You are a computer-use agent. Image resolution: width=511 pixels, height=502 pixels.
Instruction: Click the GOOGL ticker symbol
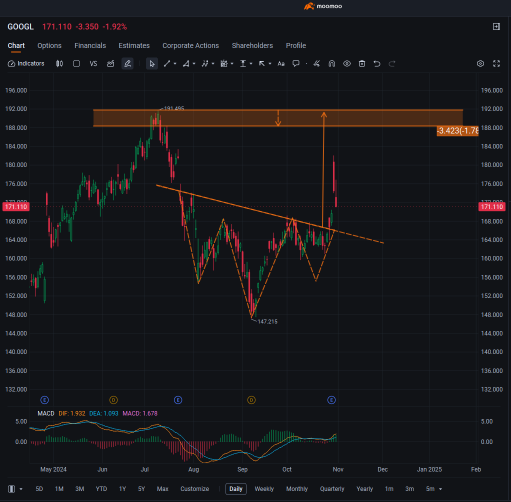(x=20, y=27)
